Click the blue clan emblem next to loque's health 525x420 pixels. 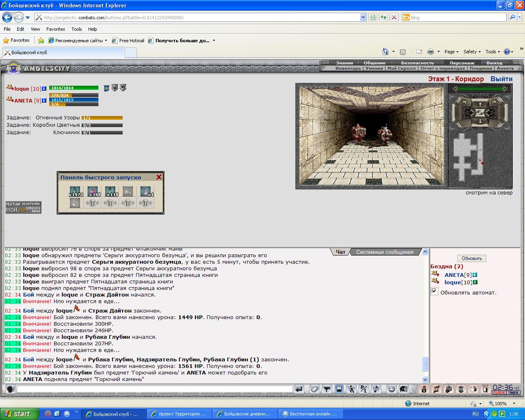tap(107, 88)
